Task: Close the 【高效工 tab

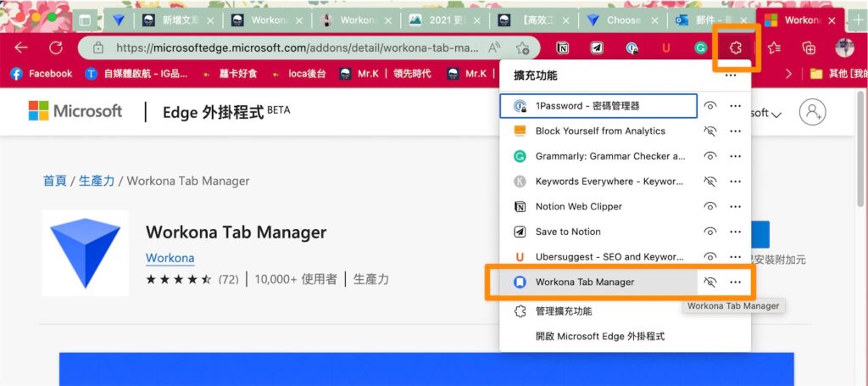Action: [565, 20]
